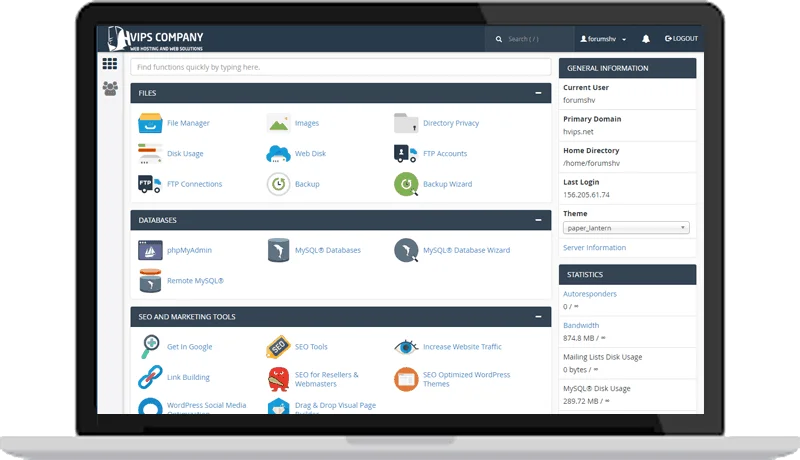Select the home grid sidebar icon
Viewport: 800px width, 460px height.
tap(110, 65)
